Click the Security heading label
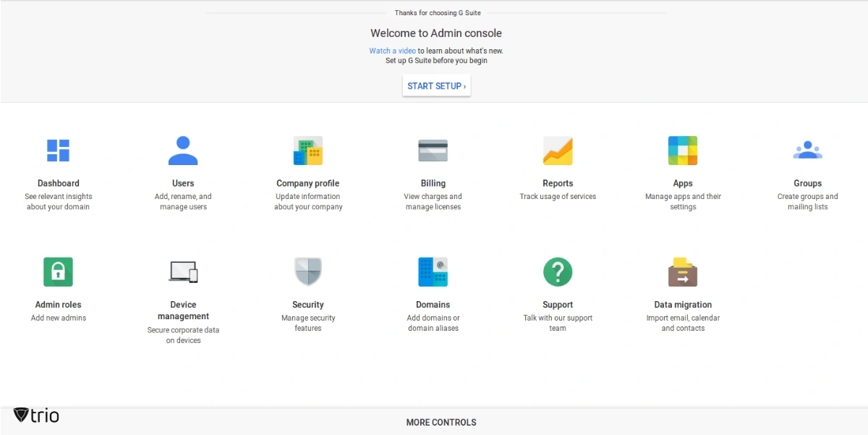The width and height of the screenshot is (868, 435). tap(308, 305)
